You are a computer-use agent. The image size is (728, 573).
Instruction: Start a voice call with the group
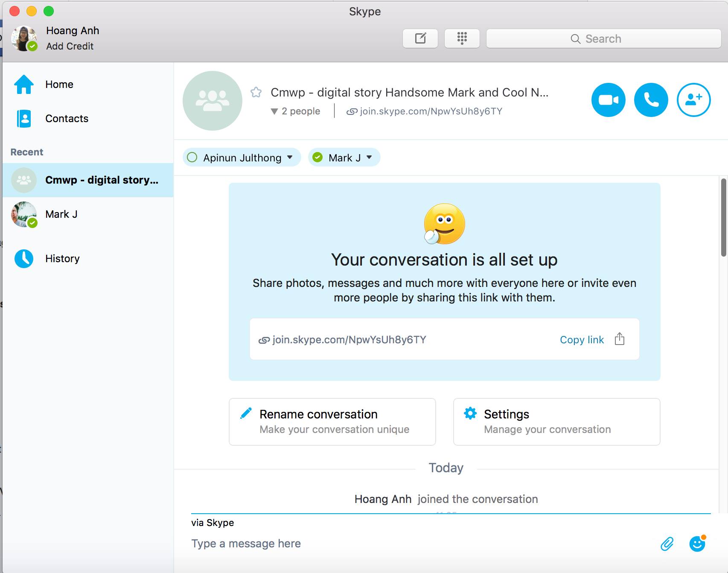tap(651, 100)
